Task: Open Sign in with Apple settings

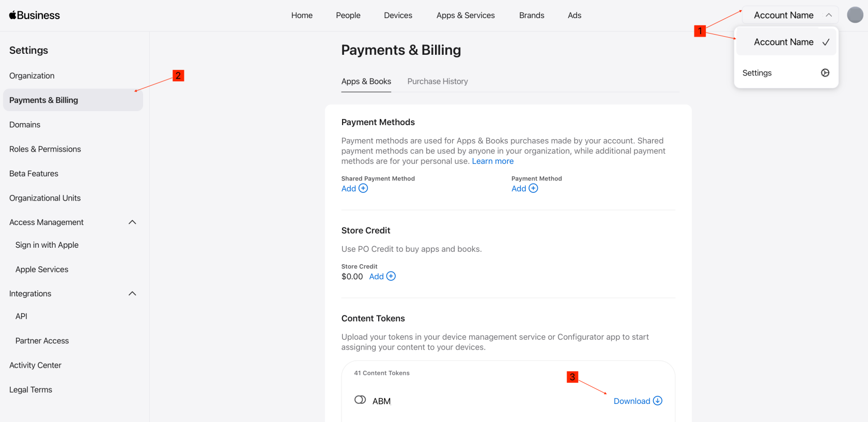Action: pyautogui.click(x=47, y=245)
